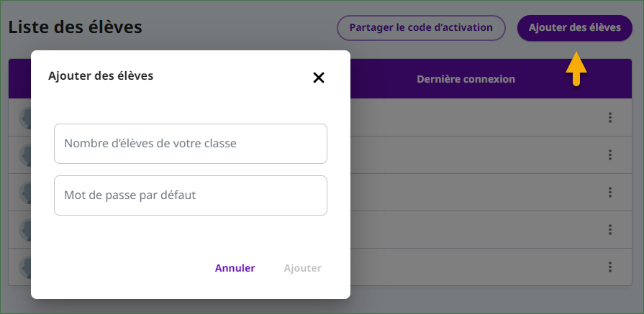Click the purple Ajouter des élèves button
This screenshot has width=644, height=314.
point(575,28)
